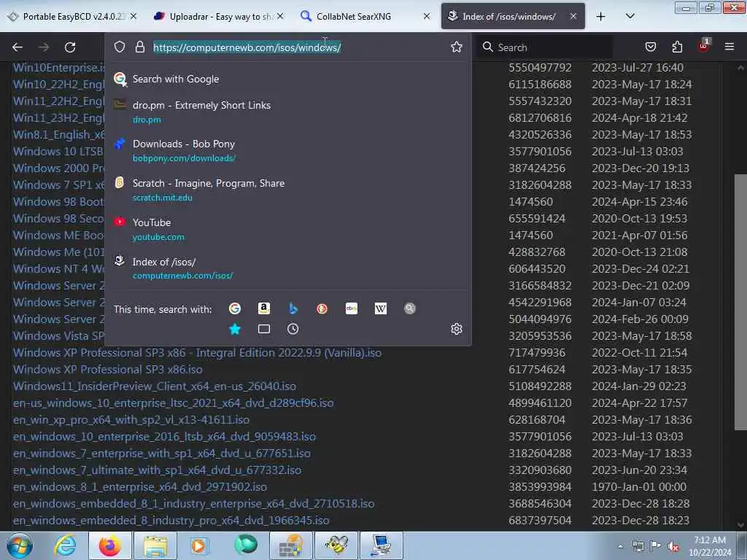Open en_windows_8_1_enterprise iso link

(x=140, y=486)
